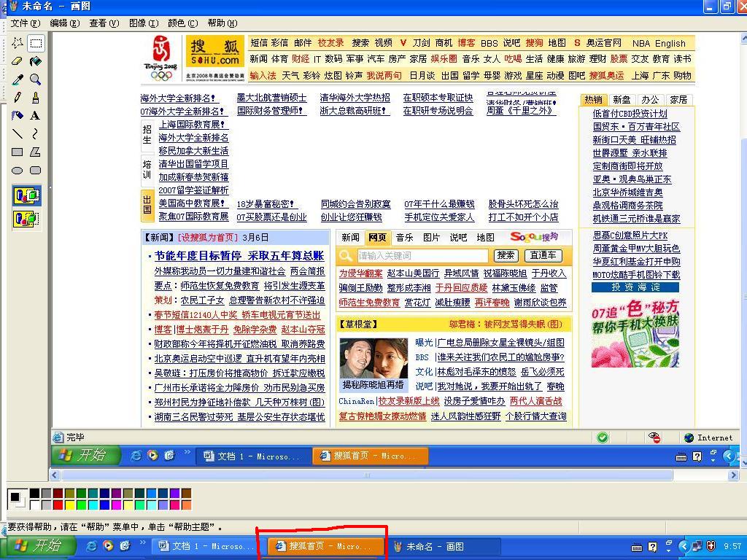This screenshot has height=560, width=747.
Task: Enable transparent selection mode option
Action: click(27, 219)
